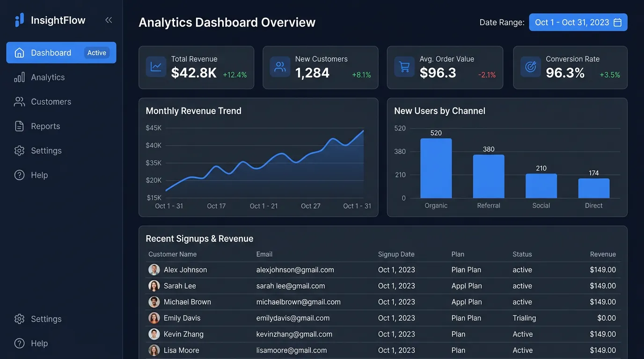This screenshot has height=359, width=644.
Task: Click the Avg. Order Value cart icon
Action: (x=404, y=67)
